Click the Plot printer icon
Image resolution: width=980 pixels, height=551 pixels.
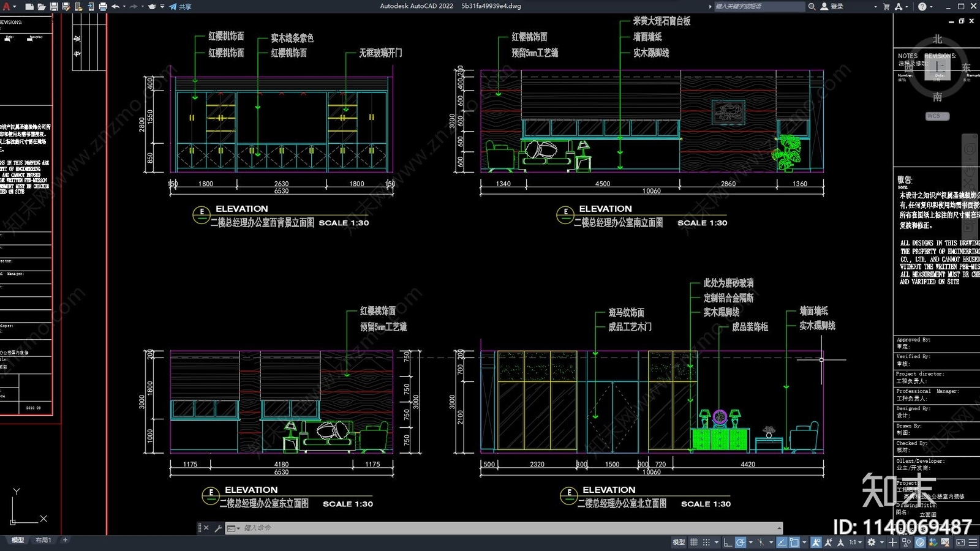point(103,6)
